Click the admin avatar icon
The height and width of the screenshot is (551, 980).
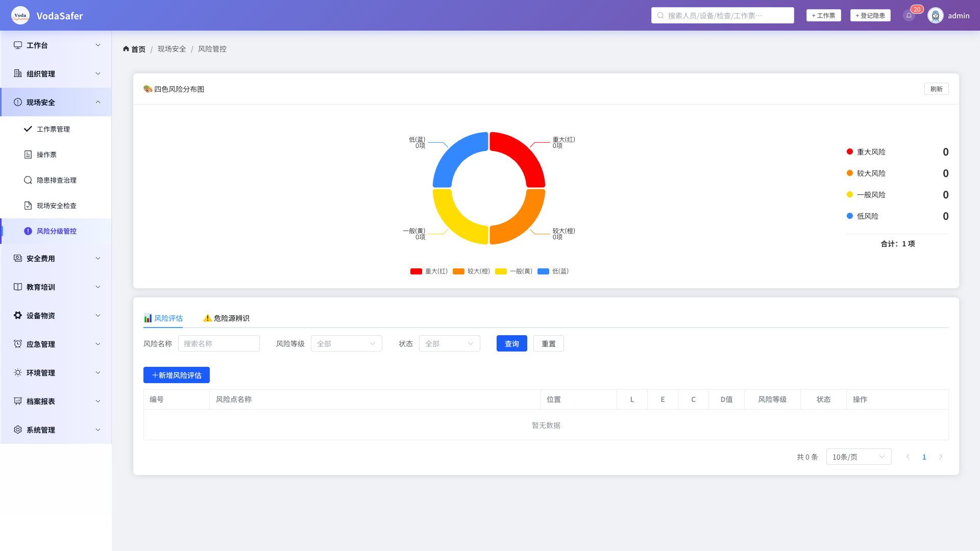[936, 15]
